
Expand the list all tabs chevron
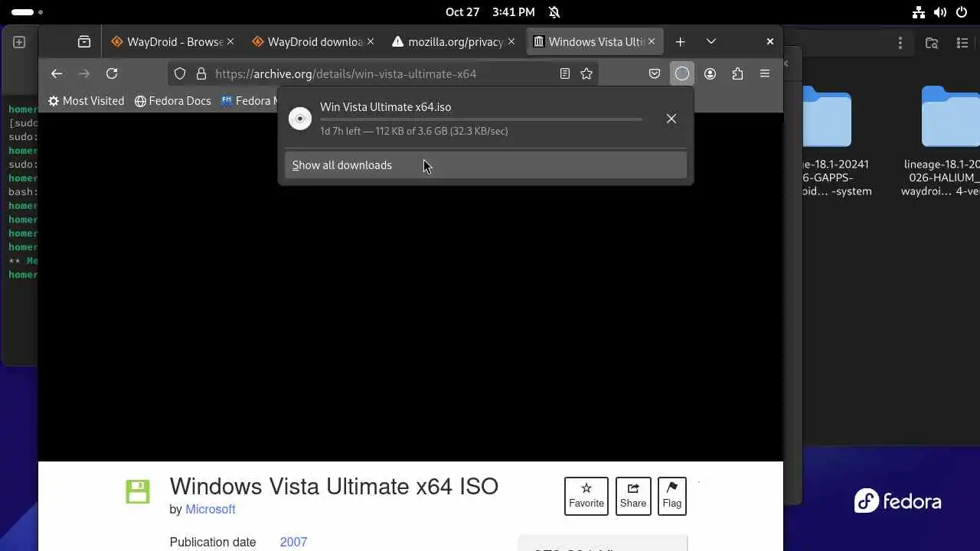[x=710, y=42]
